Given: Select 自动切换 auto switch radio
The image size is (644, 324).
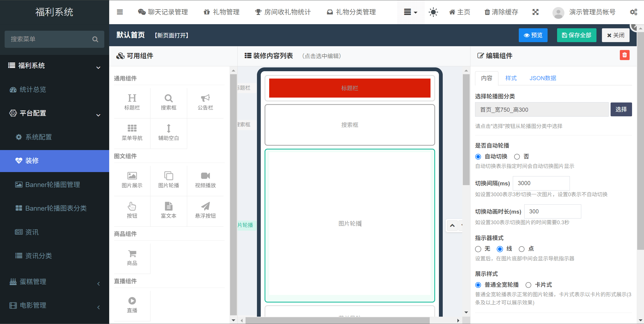Looking at the screenshot, I should pos(478,157).
